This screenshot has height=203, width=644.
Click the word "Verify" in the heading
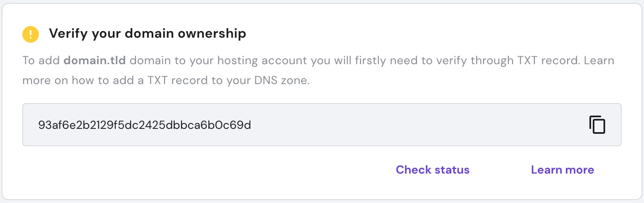click(x=67, y=34)
